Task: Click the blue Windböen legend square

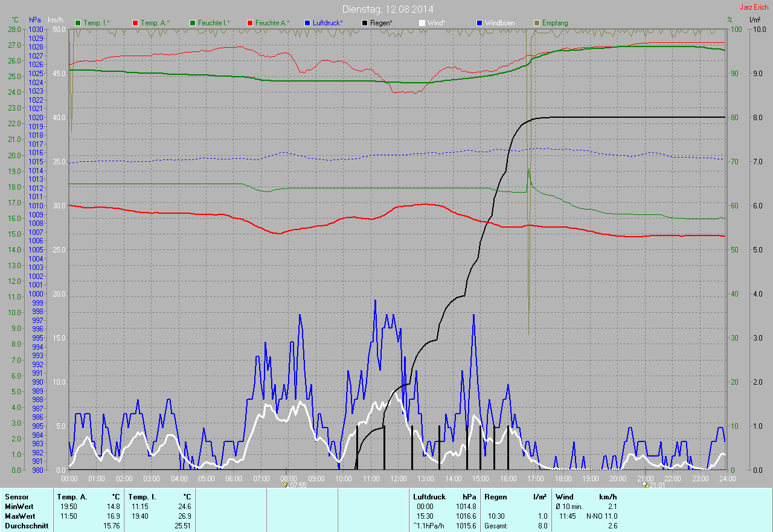Action: [480, 23]
